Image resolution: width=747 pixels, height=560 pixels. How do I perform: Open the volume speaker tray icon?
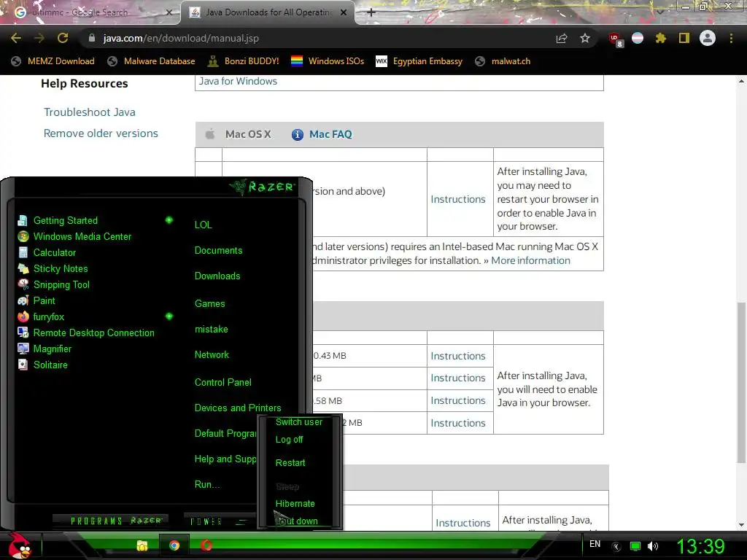tap(653, 546)
